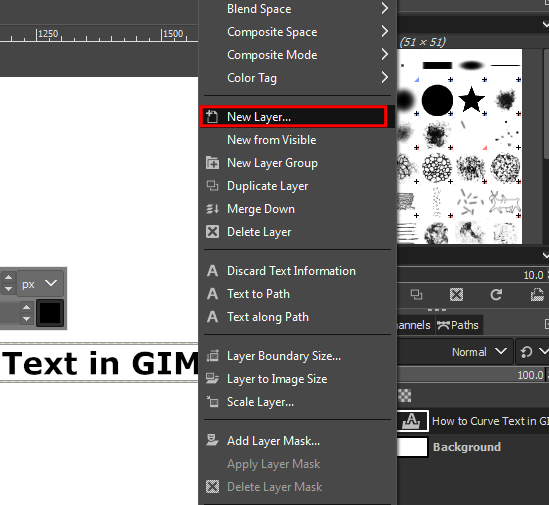Switch to the Channels tab

[x=415, y=325]
